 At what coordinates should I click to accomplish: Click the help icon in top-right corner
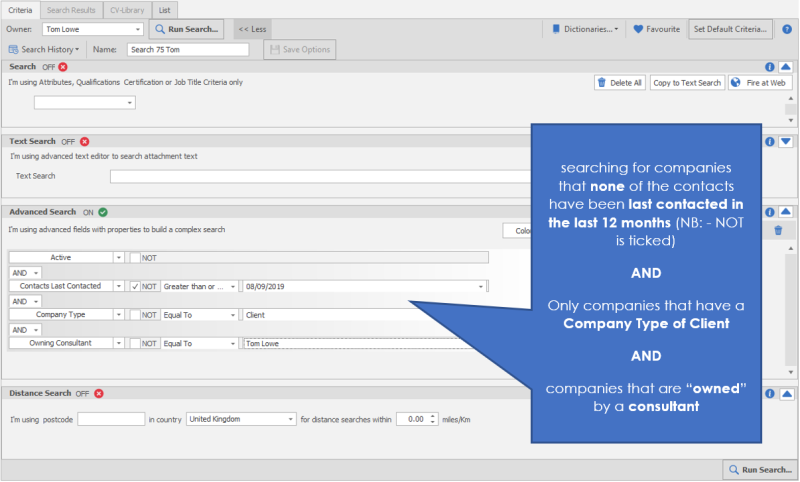tap(787, 30)
